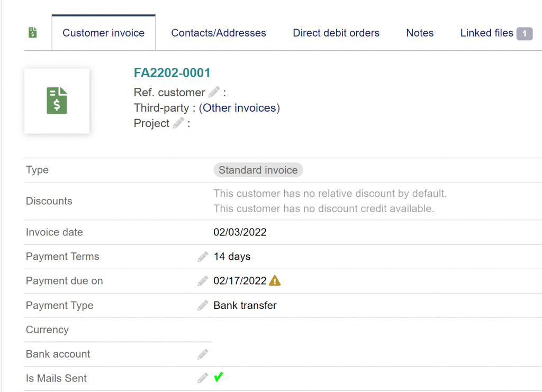Edit Payment Terms with pencil icon
The width and height of the screenshot is (542, 392).
203,257
